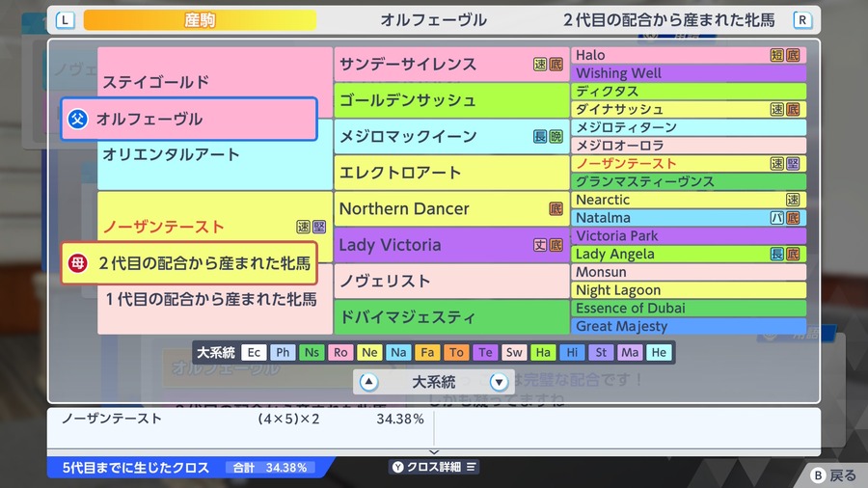Select the Wishing Well ancestor row

[x=689, y=73]
